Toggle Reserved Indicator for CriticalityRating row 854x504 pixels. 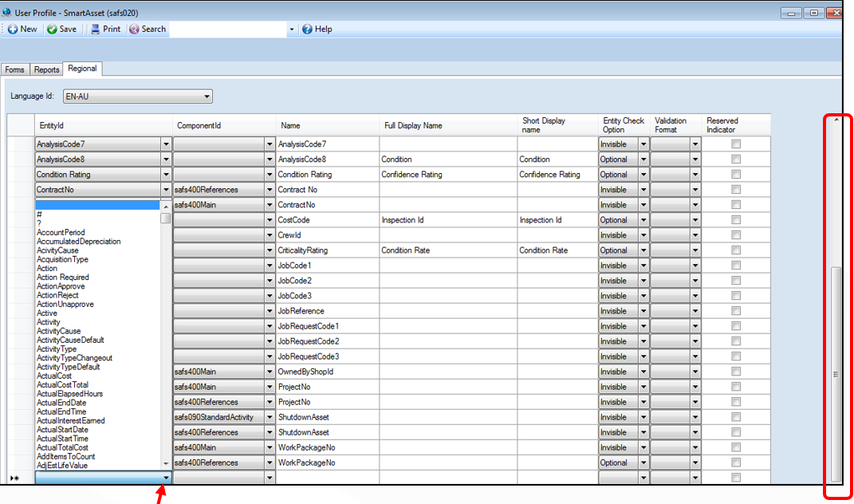(736, 250)
